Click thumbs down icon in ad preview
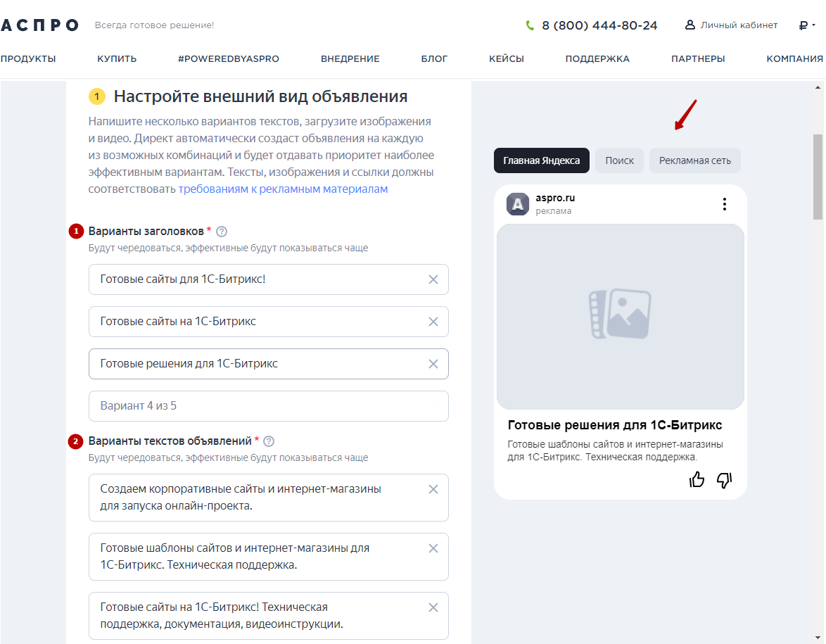 tap(724, 480)
